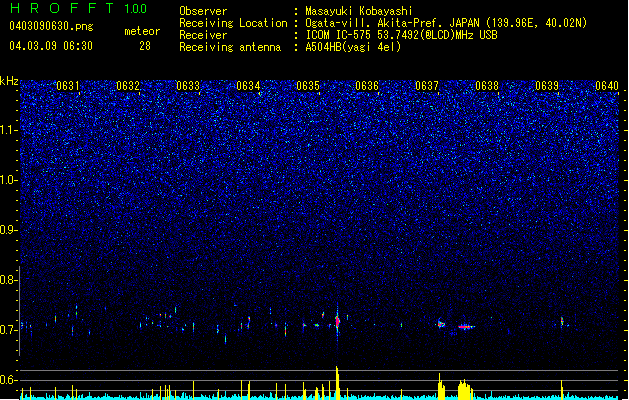Click the 0632 time marker
629x400 pixels.
click(x=128, y=86)
